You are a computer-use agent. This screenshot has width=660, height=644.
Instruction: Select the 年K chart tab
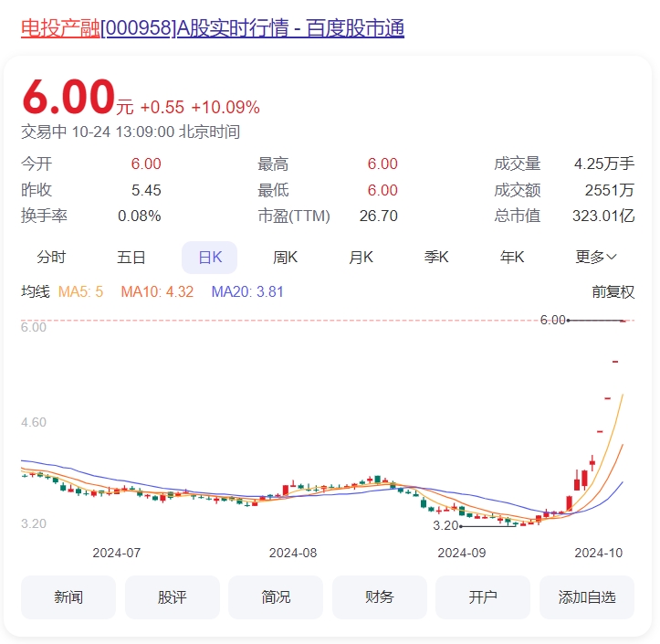pos(512,257)
